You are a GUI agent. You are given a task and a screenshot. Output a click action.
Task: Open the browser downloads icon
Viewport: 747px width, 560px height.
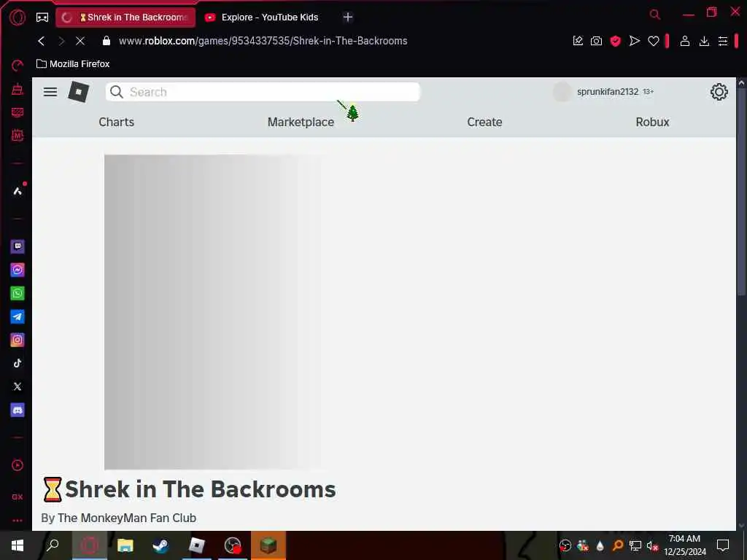pyautogui.click(x=704, y=42)
